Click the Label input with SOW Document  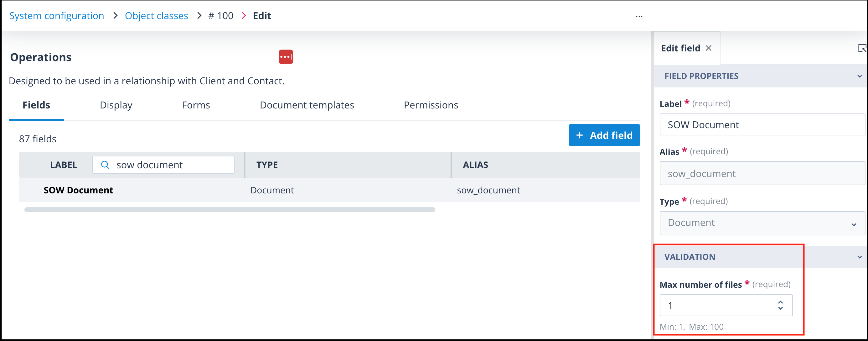762,125
